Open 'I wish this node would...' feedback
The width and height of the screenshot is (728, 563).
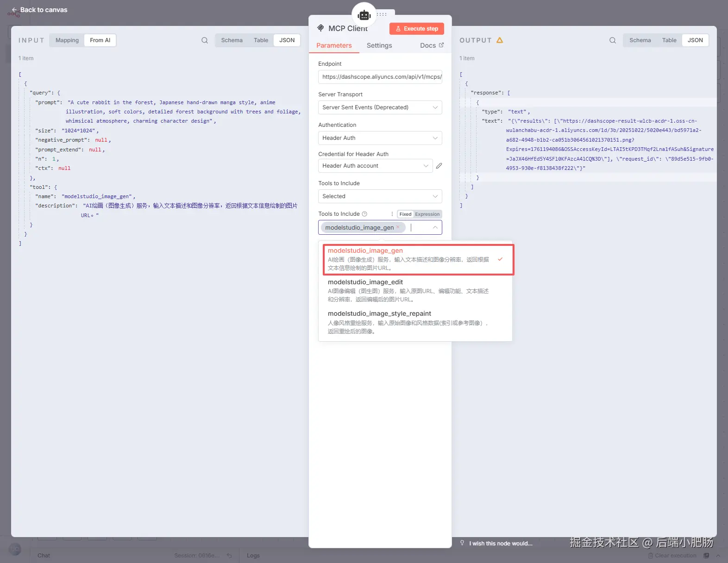click(501, 544)
